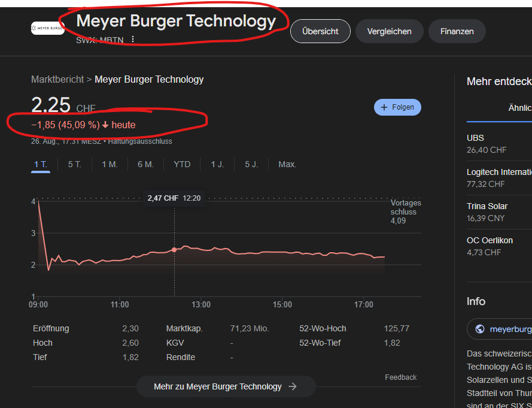Click the Meyer Burger Technology page heading
Screen dimensions: 532x408
pyautogui.click(x=176, y=21)
